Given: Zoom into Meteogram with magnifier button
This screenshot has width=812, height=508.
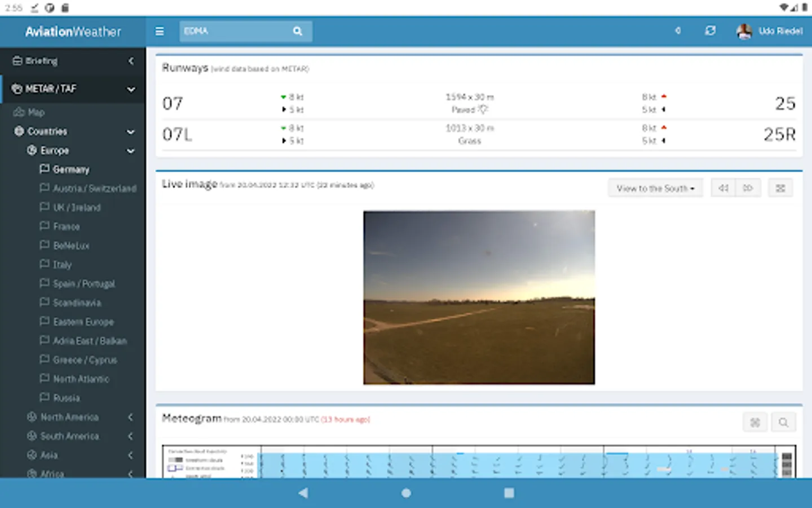Looking at the screenshot, I should click(783, 422).
